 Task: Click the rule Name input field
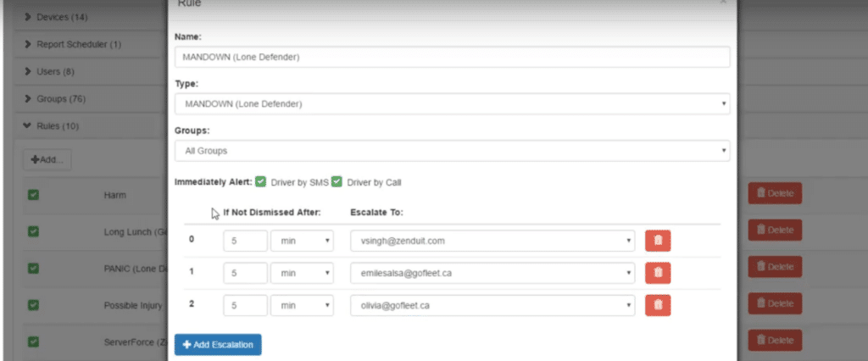[x=453, y=57]
